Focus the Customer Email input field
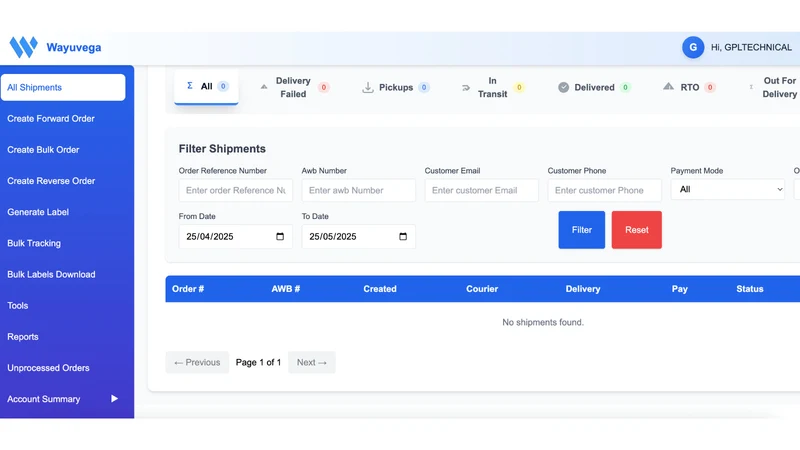 pyautogui.click(x=482, y=190)
